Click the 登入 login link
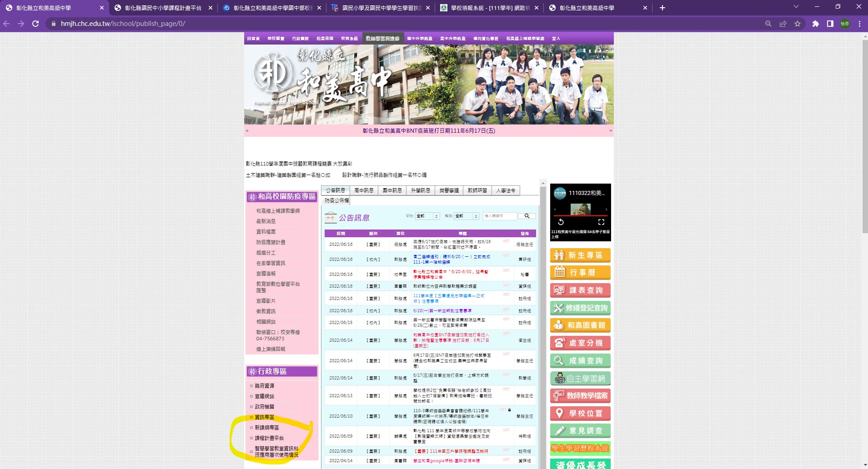 click(557, 39)
